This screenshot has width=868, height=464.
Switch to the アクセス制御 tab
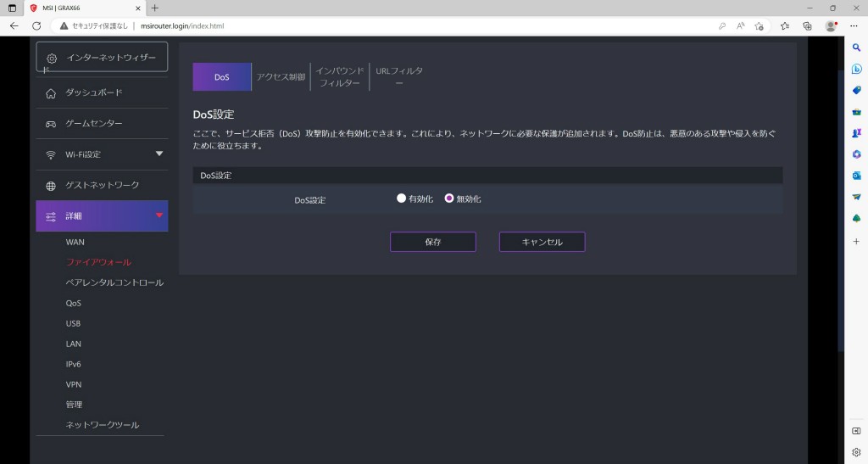tap(281, 77)
